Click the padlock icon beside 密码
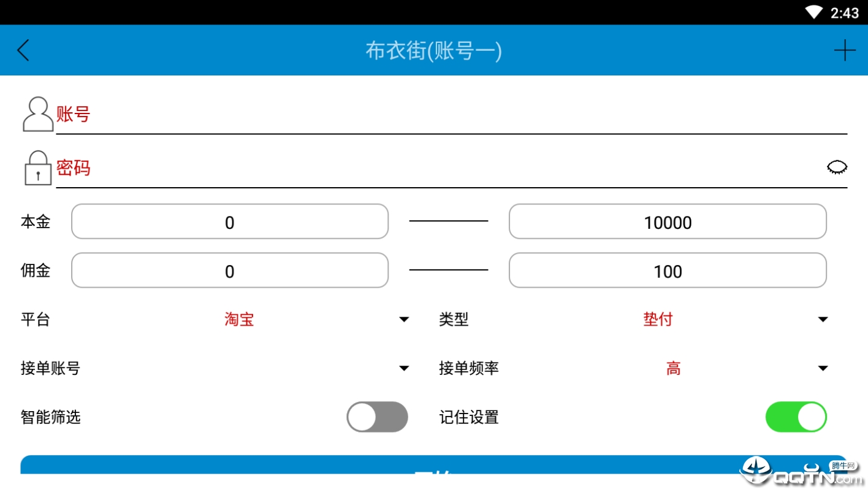 (x=38, y=168)
